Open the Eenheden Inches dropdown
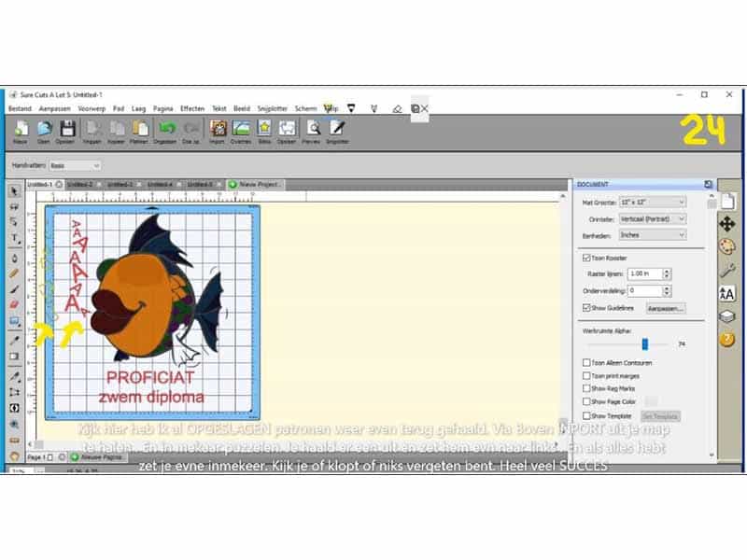Screen dimensions: 747x560 tap(652, 235)
